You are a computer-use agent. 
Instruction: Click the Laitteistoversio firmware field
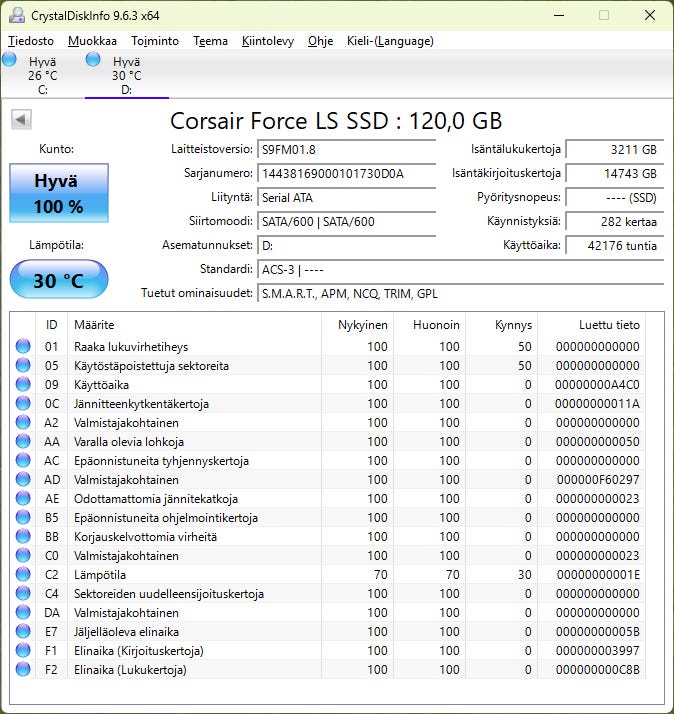coord(346,149)
